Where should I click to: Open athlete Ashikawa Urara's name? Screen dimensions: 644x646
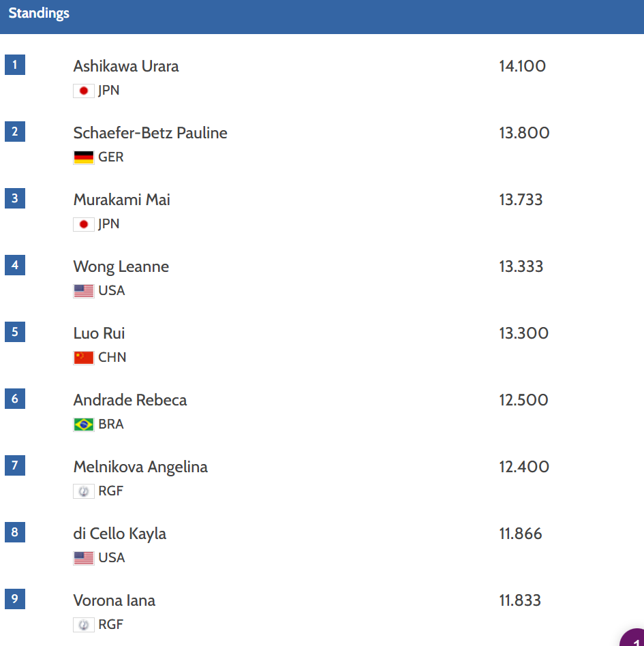point(126,66)
